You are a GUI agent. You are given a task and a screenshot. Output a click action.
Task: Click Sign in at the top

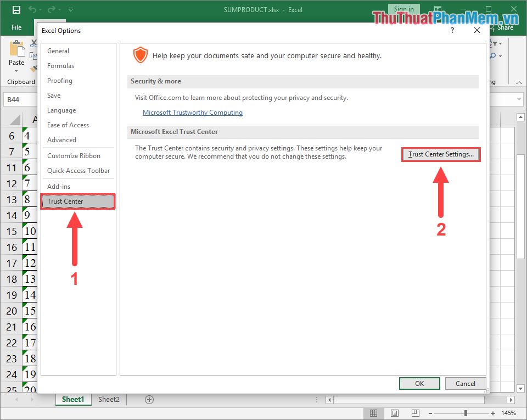tap(403, 9)
